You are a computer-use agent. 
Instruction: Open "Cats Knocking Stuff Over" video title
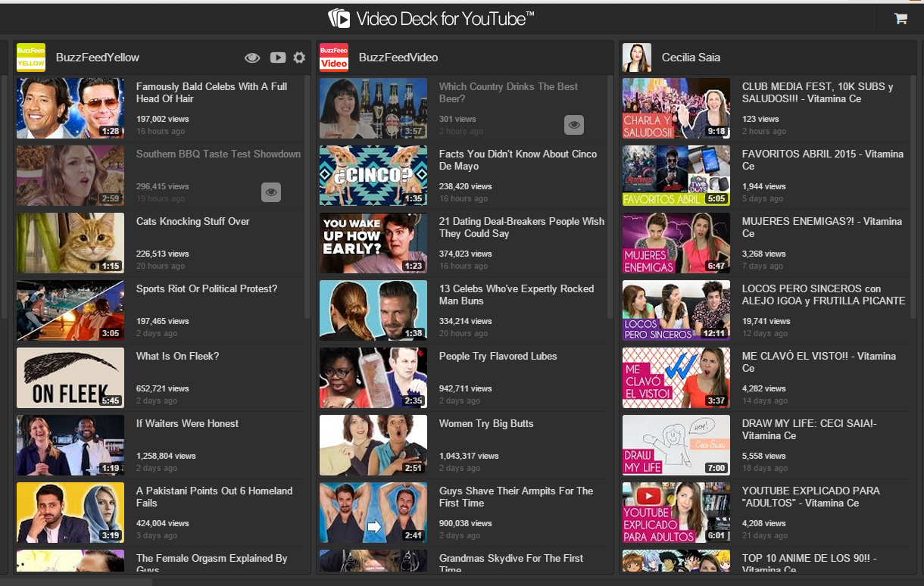tap(192, 222)
